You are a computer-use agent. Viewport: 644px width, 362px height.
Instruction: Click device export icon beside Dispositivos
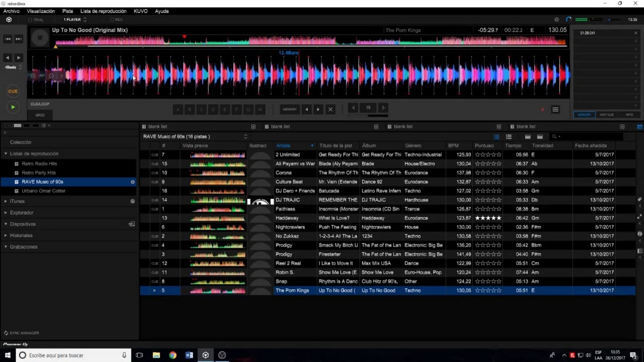tap(132, 224)
